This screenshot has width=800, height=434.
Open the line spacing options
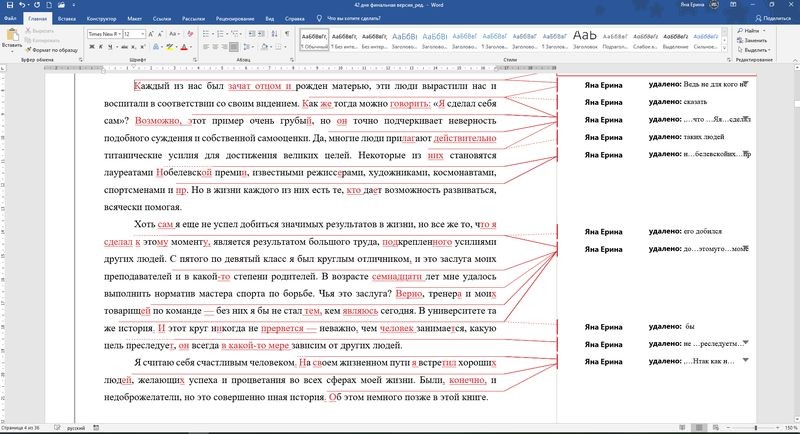(x=247, y=47)
